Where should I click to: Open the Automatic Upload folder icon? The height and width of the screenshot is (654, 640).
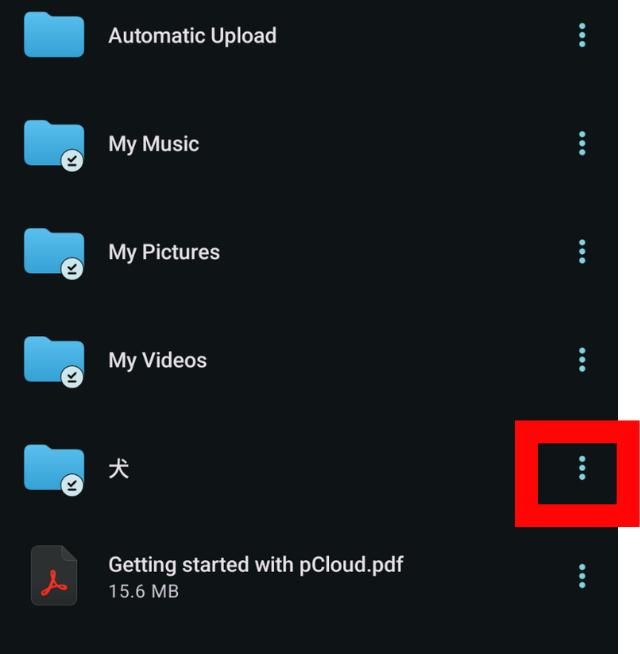pyautogui.click(x=54, y=35)
